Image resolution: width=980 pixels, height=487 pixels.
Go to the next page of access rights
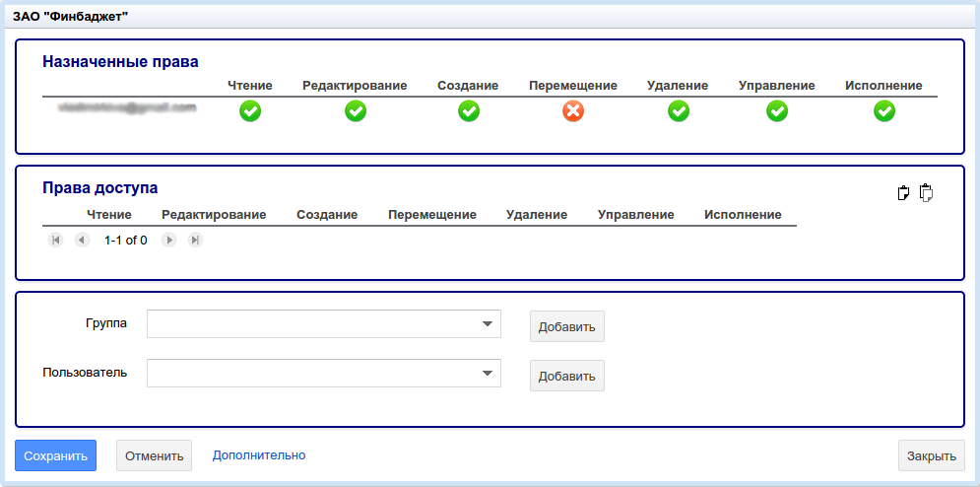pyautogui.click(x=169, y=240)
